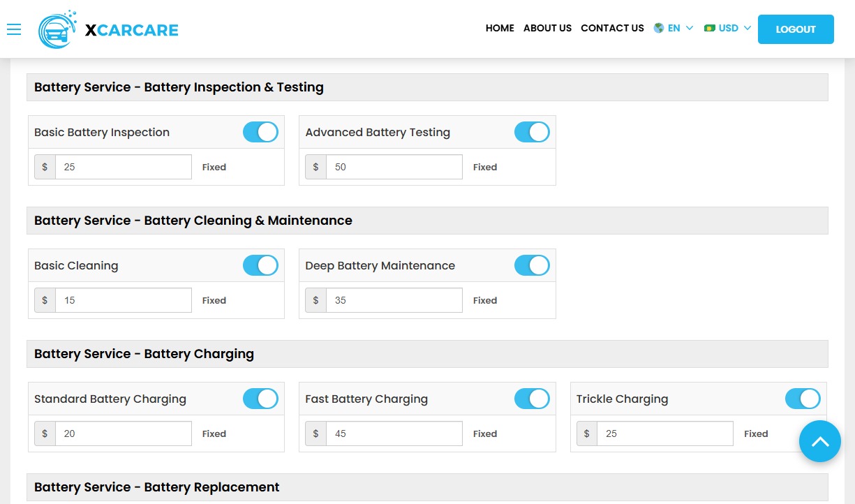The image size is (855, 504).
Task: Edit Fast Battery Charging price field
Action: [394, 433]
